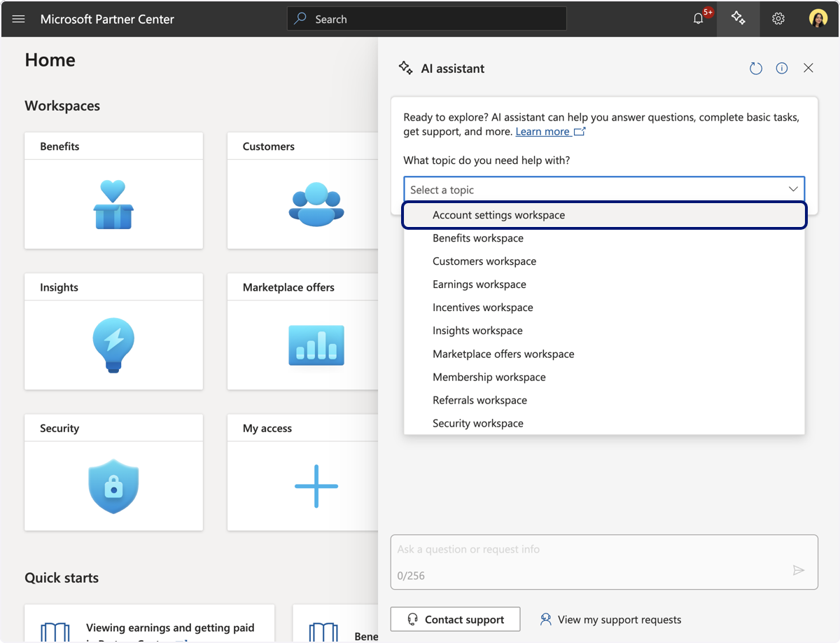
Task: Click the Benefits gift box icon
Action: 113,205
